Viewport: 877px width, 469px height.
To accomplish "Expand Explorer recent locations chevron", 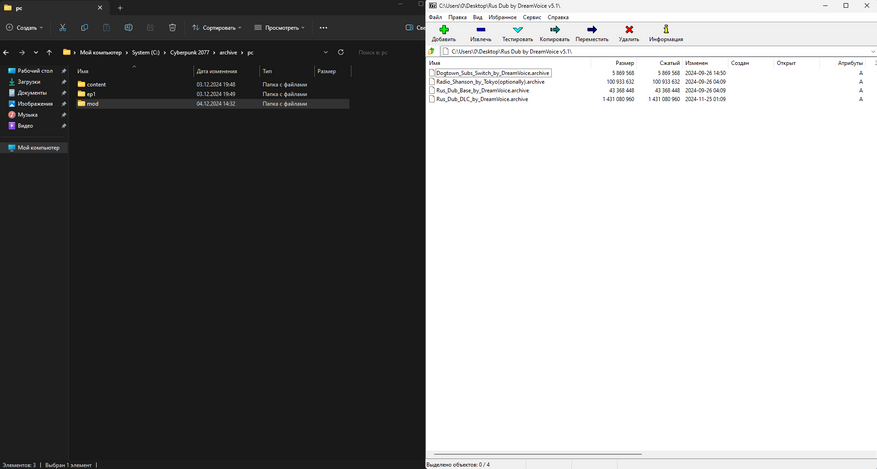I will (36, 53).
